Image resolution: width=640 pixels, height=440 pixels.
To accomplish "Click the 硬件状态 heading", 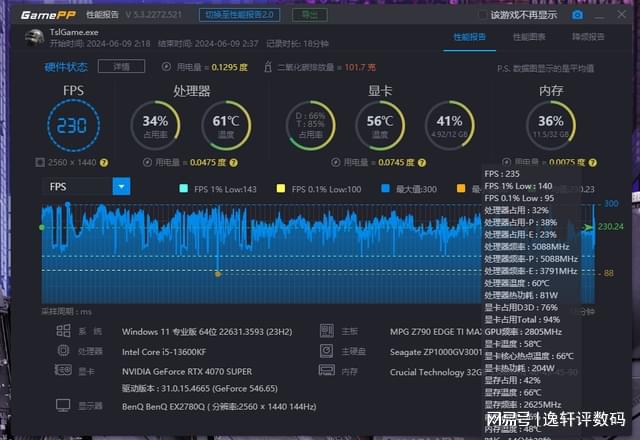I will (x=66, y=67).
